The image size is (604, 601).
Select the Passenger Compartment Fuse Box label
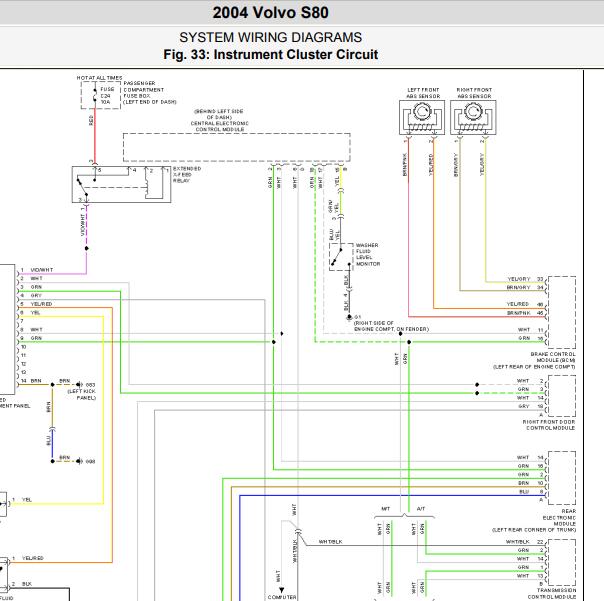149,92
